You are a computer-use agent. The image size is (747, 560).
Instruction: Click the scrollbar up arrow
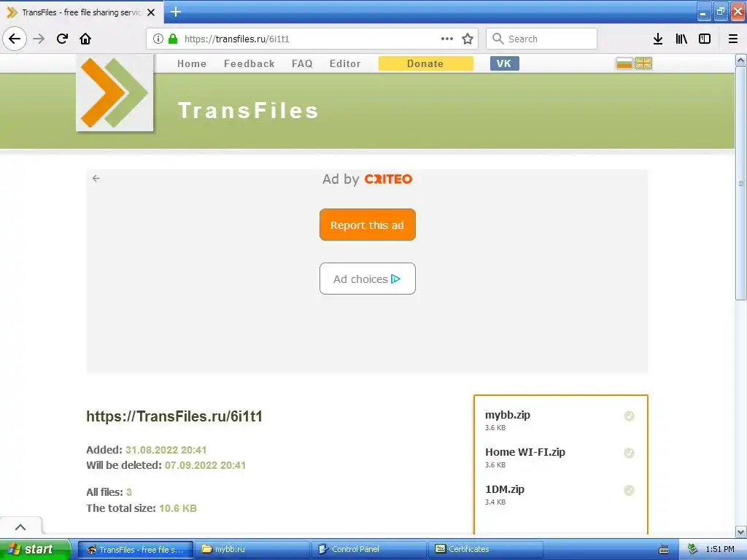click(741, 60)
